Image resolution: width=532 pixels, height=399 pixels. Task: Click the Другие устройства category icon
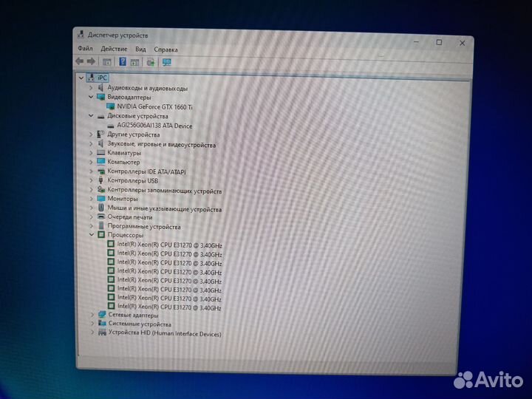point(100,134)
